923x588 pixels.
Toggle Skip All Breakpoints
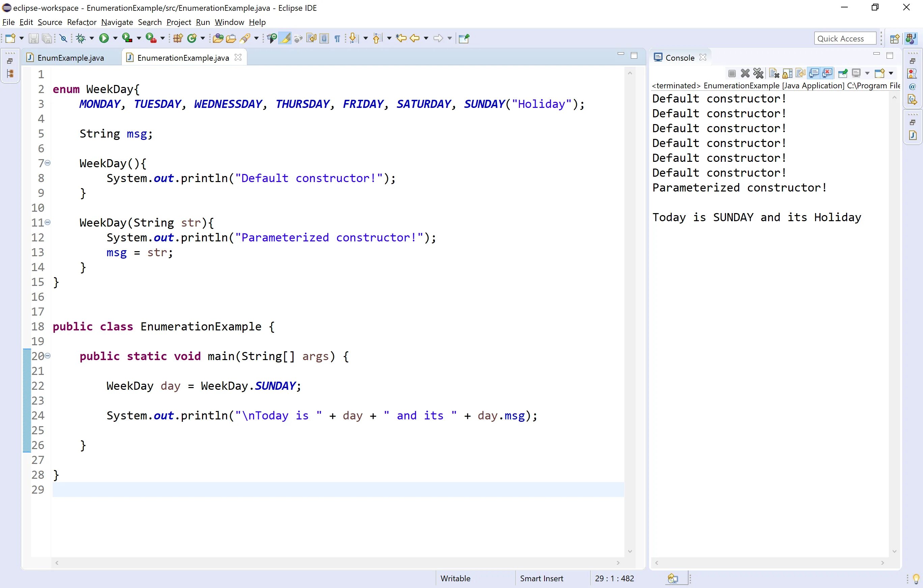coord(64,38)
